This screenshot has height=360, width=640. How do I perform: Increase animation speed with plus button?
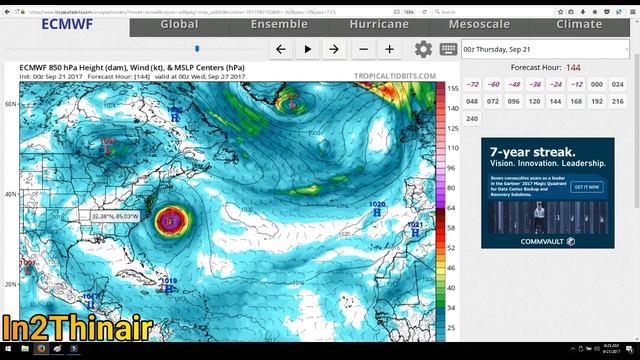click(389, 49)
